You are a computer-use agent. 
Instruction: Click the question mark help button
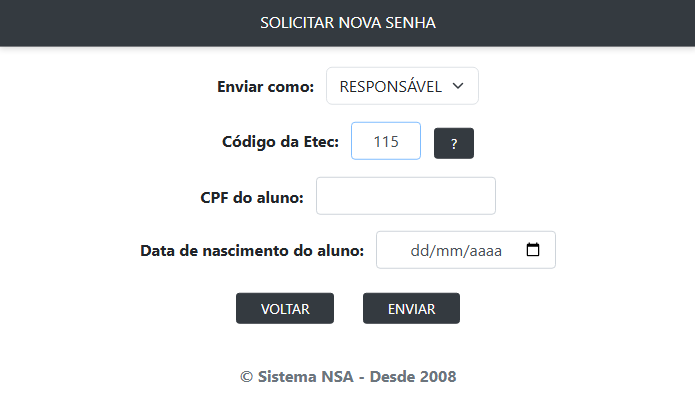coord(453,144)
